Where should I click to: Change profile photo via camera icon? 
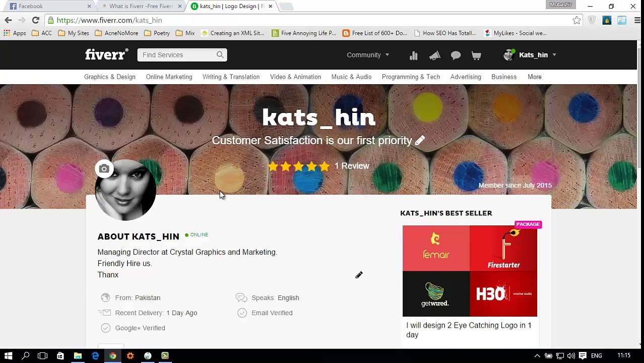pyautogui.click(x=104, y=169)
